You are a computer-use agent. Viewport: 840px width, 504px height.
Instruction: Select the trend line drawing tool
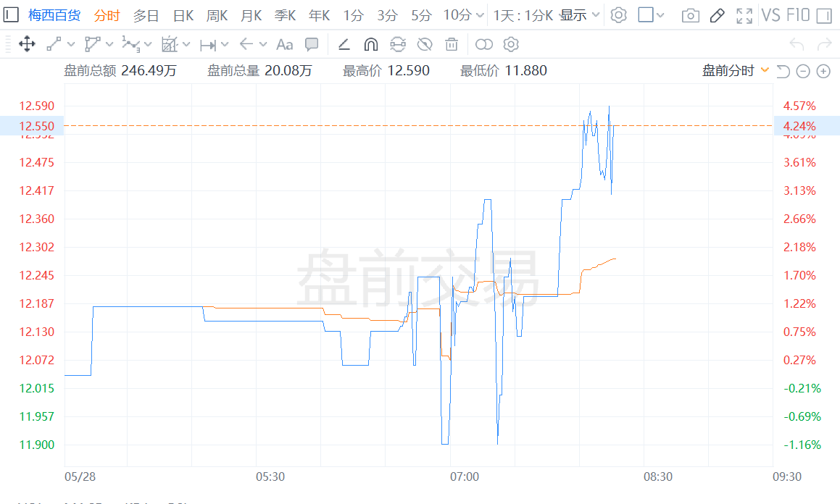[x=54, y=44]
